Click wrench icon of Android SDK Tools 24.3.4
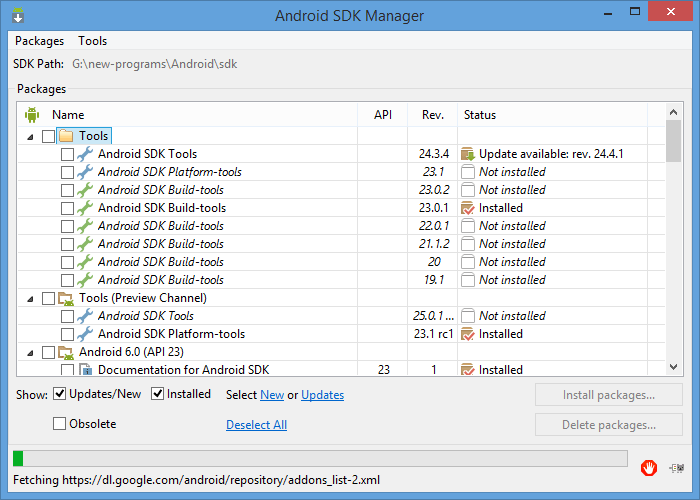Image resolution: width=700 pixels, height=500 pixels. coord(85,154)
